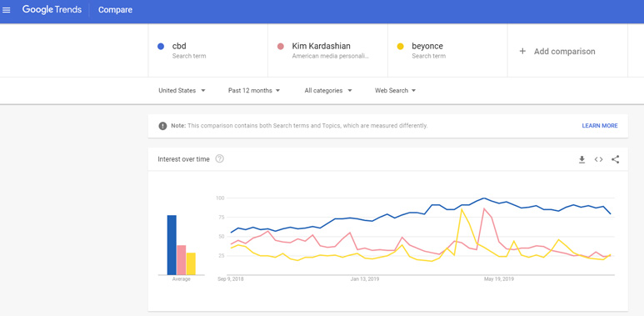Screen dimensions: 644x316
Task: Click the note about Search terms and Topics
Action: 299,126
